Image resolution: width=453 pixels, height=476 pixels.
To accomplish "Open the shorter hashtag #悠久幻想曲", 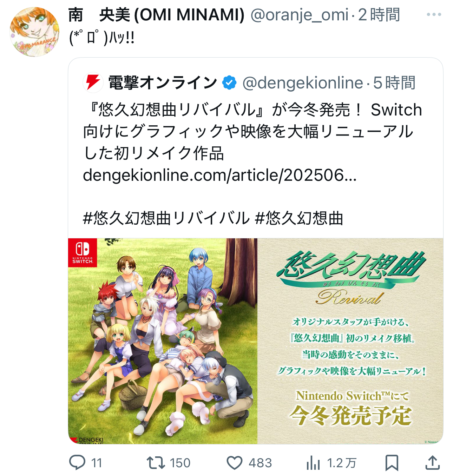I will [x=299, y=218].
